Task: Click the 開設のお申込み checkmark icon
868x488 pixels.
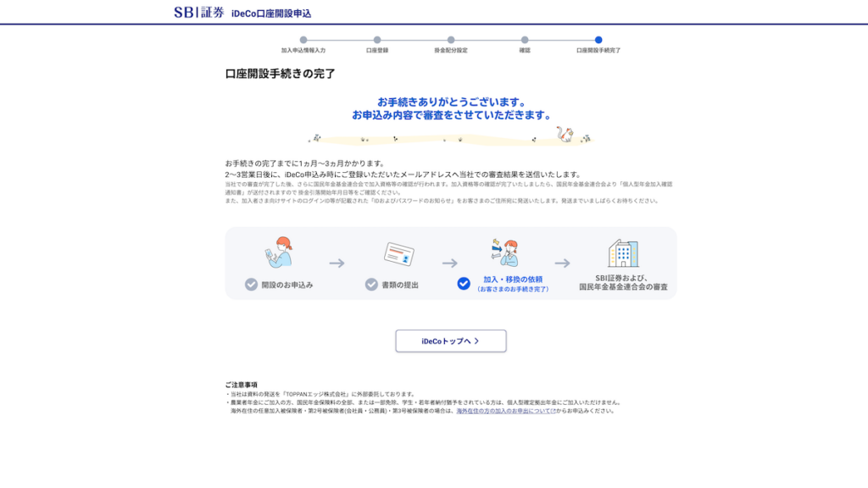Action: click(251, 283)
